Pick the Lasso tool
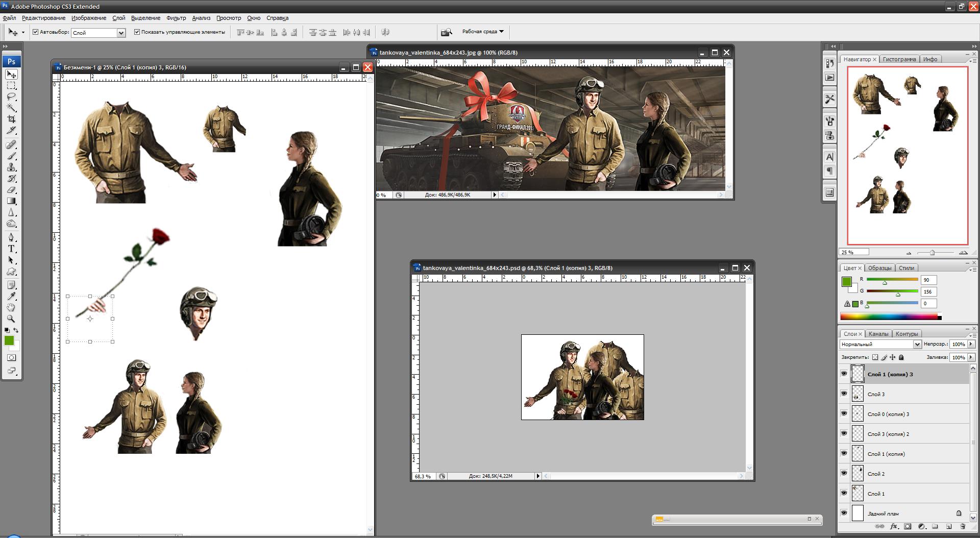 coord(11,96)
